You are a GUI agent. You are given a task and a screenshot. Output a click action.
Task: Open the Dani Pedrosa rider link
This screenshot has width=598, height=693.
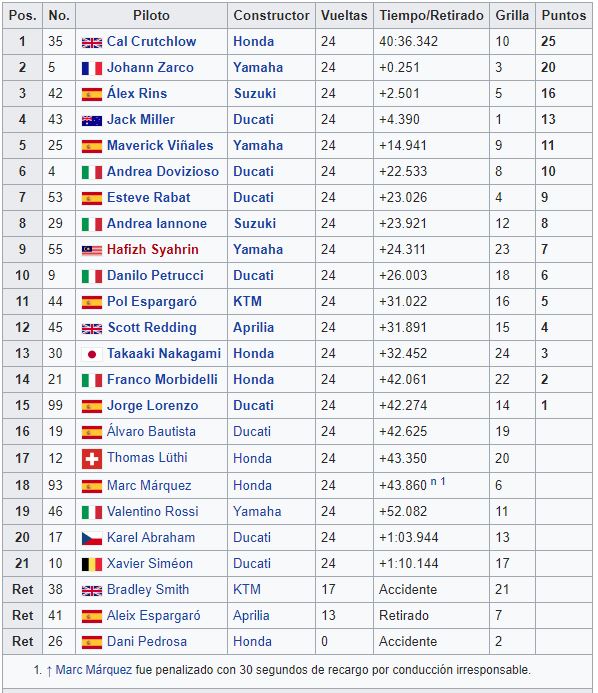click(x=147, y=642)
